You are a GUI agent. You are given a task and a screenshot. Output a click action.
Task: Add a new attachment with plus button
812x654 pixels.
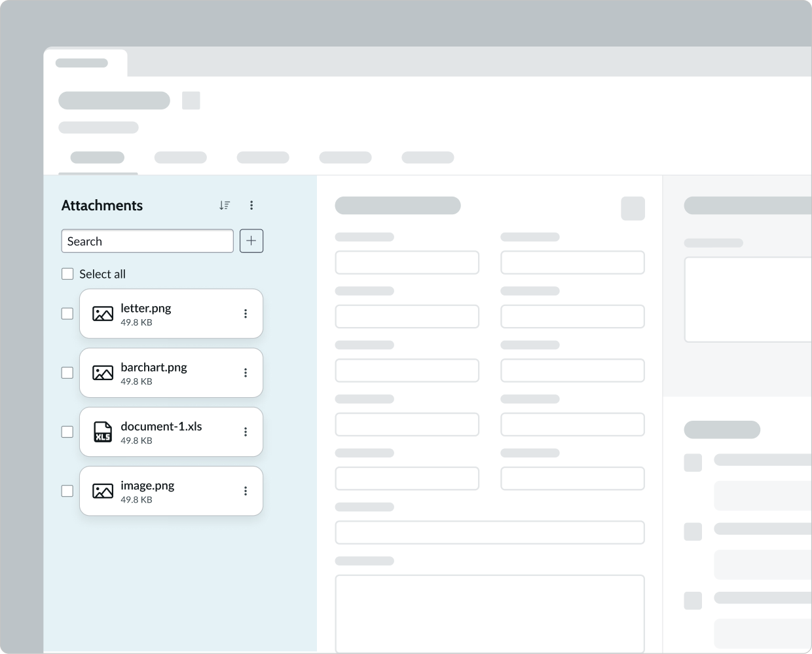click(x=251, y=241)
